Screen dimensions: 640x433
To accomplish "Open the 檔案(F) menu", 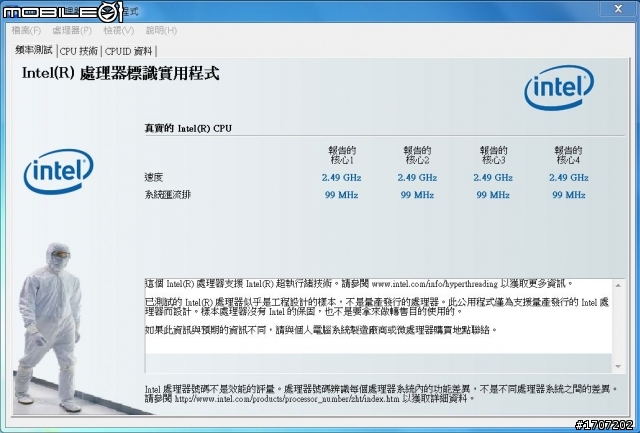I will (x=26, y=30).
